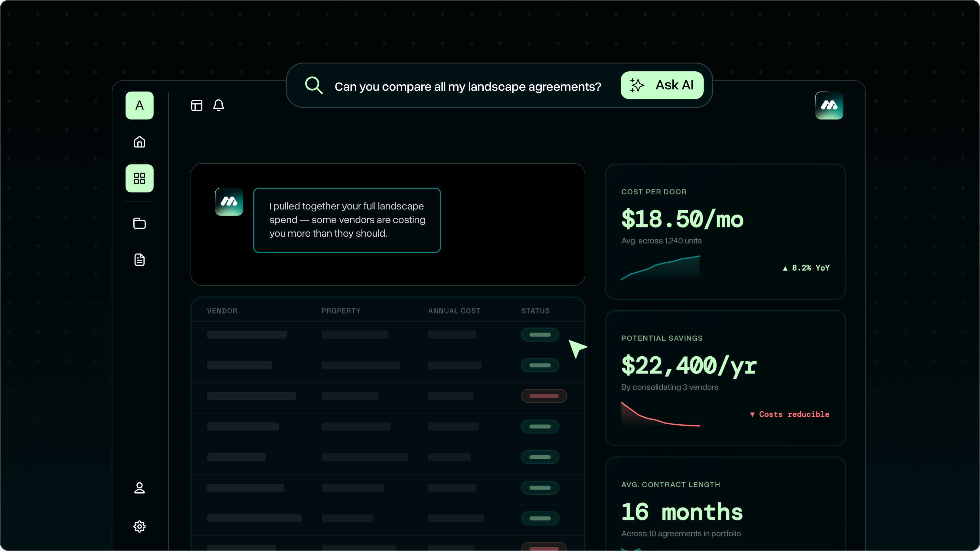
Task: Click the search magnifier icon
Action: click(314, 86)
